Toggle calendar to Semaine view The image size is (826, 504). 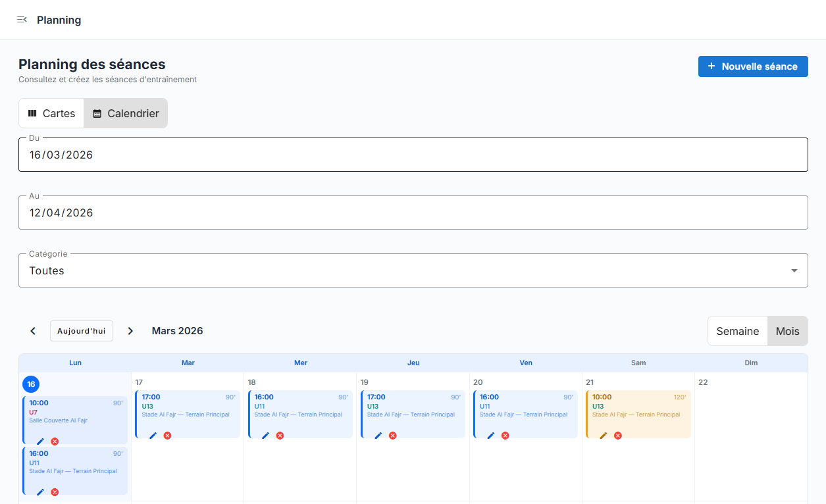[x=737, y=331]
